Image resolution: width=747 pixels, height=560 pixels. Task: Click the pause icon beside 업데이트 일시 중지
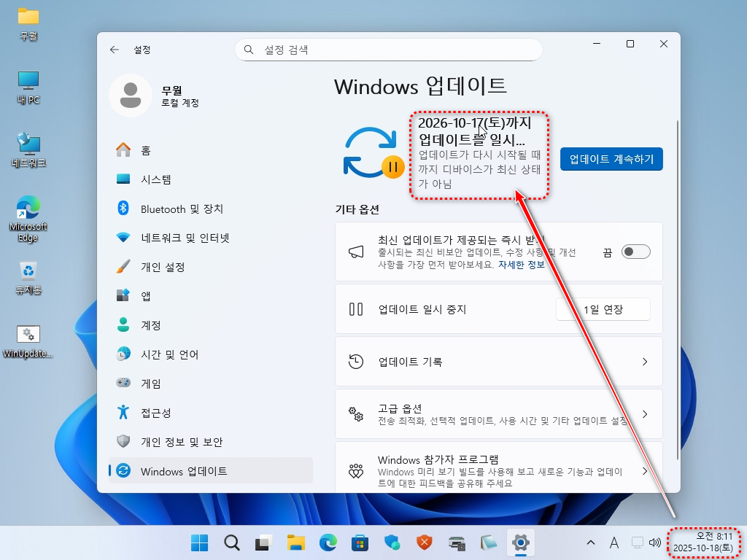pyautogui.click(x=356, y=309)
